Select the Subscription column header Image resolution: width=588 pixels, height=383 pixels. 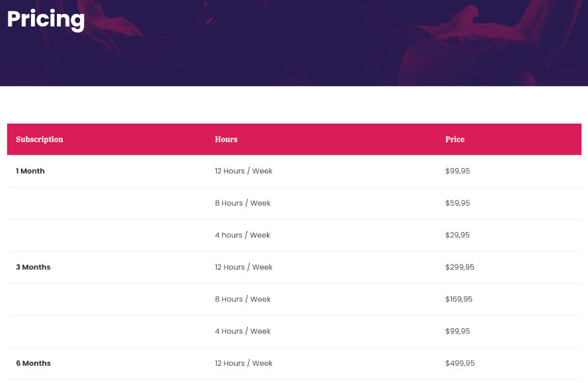40,140
